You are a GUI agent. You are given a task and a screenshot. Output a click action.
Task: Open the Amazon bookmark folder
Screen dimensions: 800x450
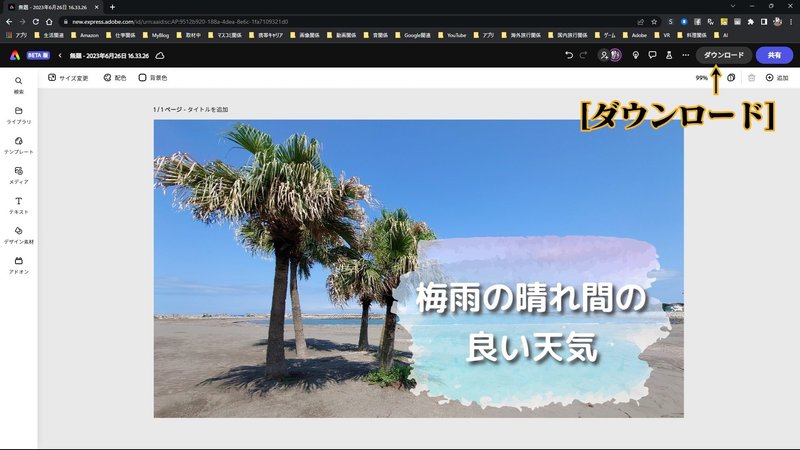85,35
